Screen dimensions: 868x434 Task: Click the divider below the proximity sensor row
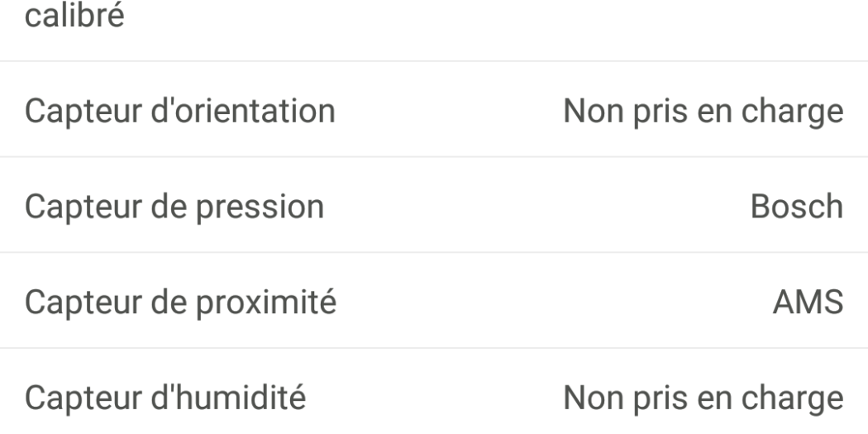[x=434, y=348]
